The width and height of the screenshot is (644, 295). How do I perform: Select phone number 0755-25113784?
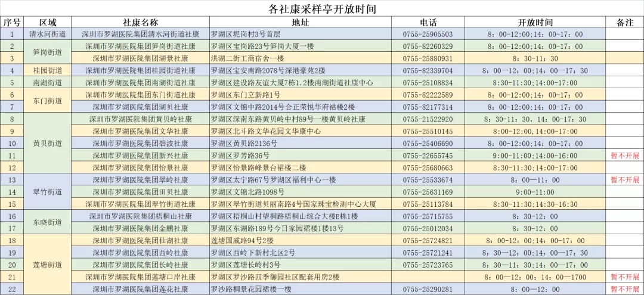(428, 204)
